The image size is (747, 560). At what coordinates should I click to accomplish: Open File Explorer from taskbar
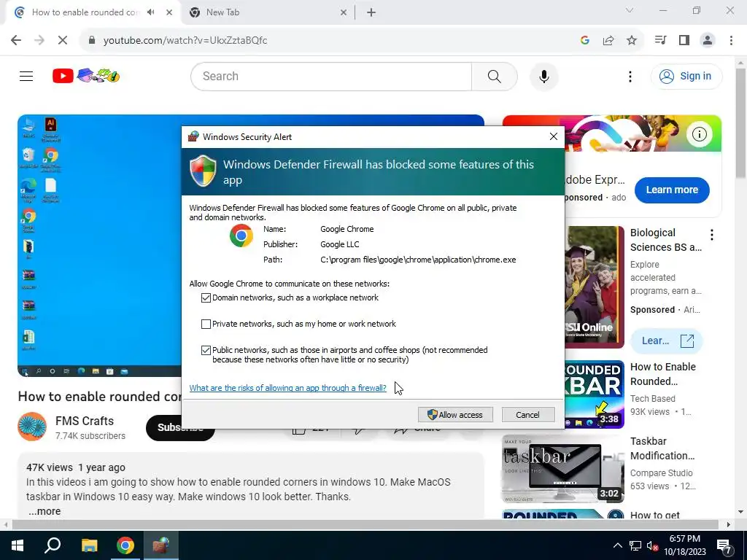click(x=89, y=545)
